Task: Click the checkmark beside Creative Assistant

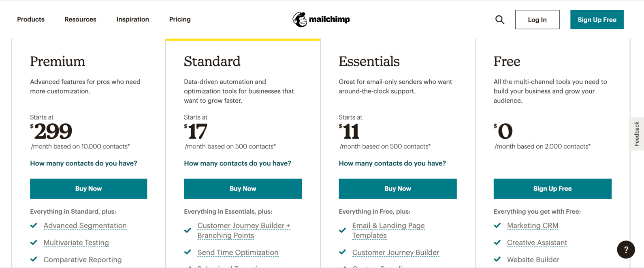Action: (x=497, y=242)
